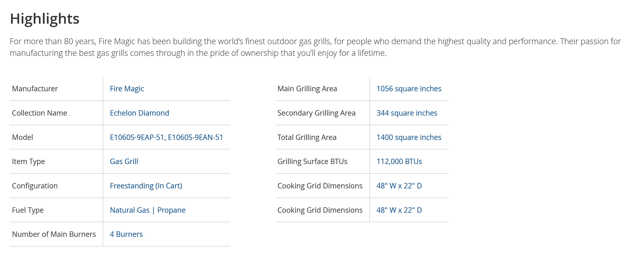
Task: Open the Echelon Diamond collection link
Action: [x=139, y=113]
